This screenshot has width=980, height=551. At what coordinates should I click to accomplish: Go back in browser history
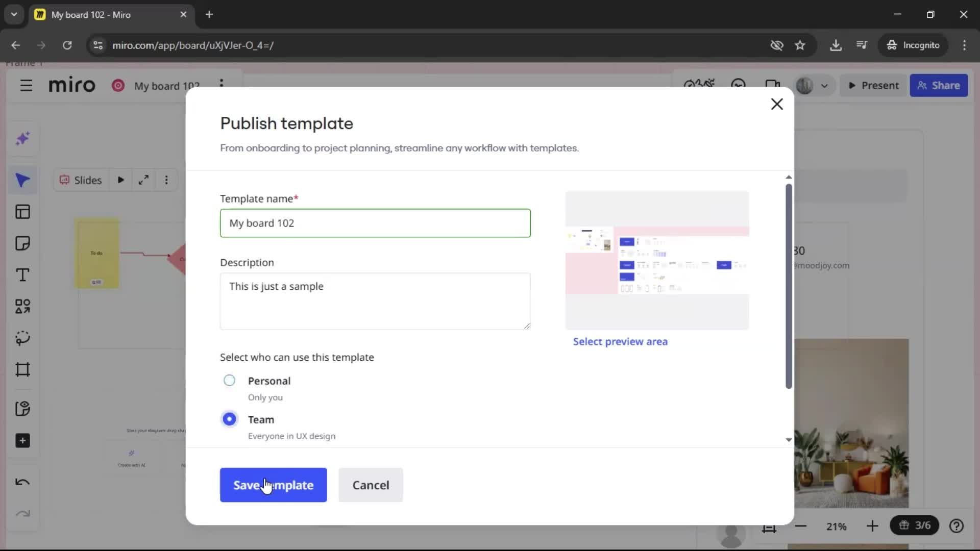(16, 45)
